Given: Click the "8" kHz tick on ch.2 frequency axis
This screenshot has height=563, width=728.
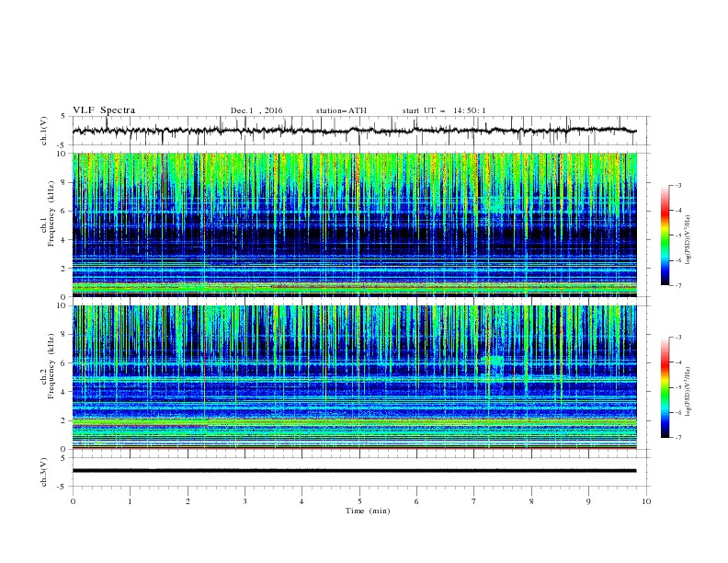Looking at the screenshot, I should pos(65,335).
